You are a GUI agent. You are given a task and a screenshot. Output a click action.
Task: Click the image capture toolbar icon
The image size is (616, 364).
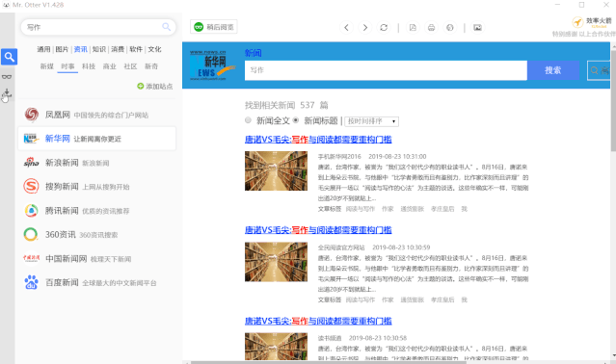(477, 28)
